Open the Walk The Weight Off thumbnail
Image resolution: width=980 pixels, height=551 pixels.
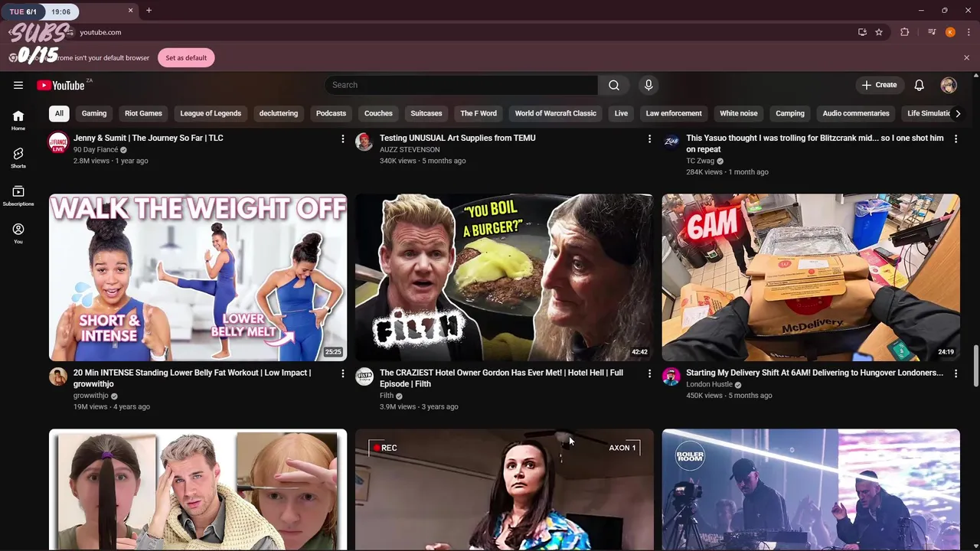[x=198, y=277]
